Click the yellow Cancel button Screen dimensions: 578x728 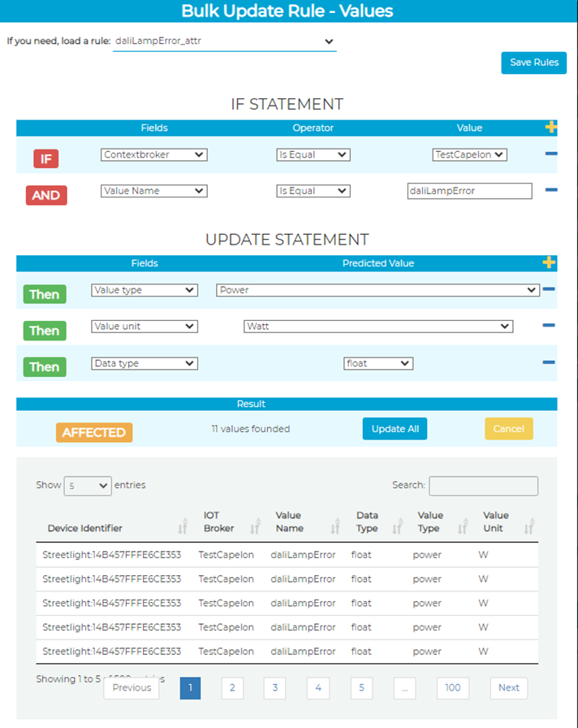pyautogui.click(x=508, y=429)
